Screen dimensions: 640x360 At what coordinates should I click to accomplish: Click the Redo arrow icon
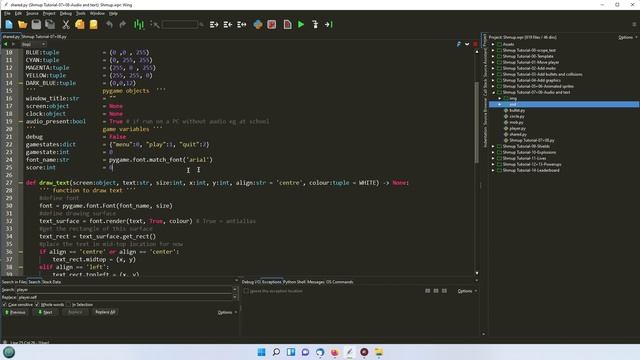click(122, 24)
